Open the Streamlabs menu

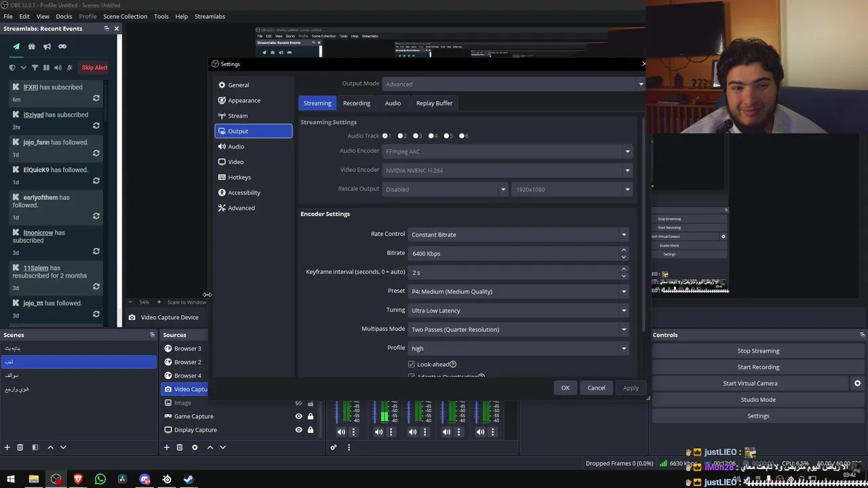click(x=210, y=16)
